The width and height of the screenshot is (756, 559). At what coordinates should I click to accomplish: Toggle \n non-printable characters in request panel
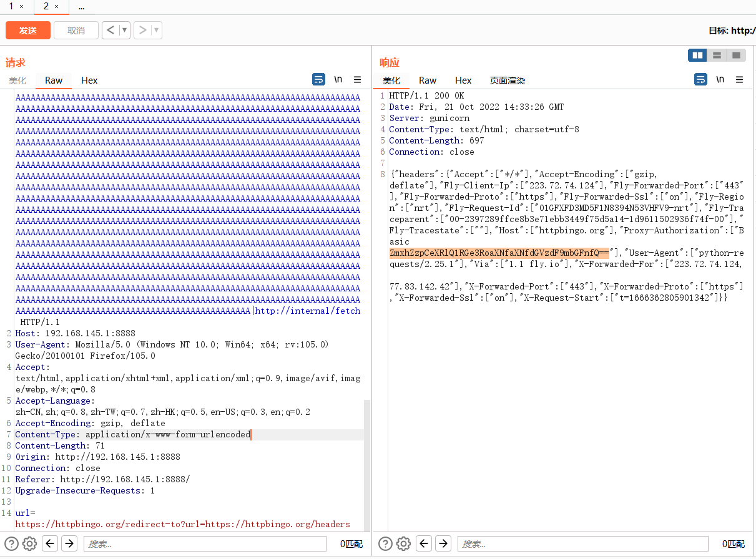pos(338,79)
